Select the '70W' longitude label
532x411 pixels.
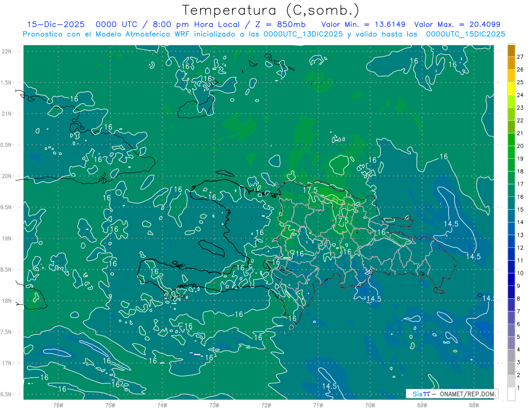(370, 405)
